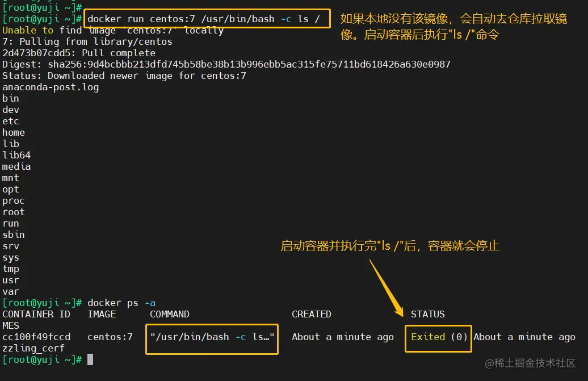Click the STATUS column header

(x=428, y=314)
